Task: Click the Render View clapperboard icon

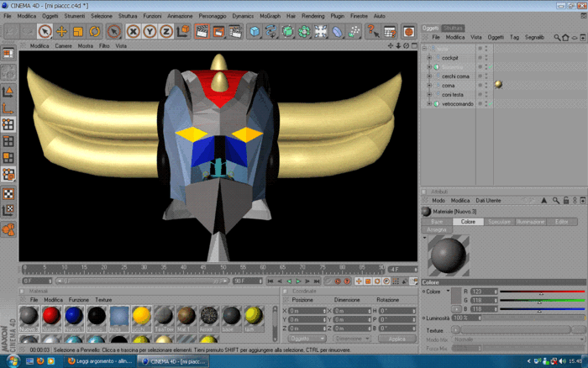Action: [202, 32]
